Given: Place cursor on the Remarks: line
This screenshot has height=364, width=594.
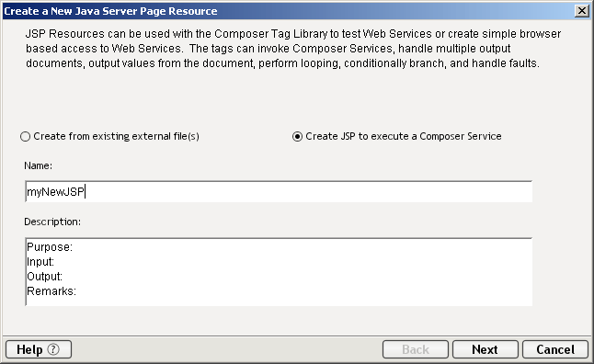Looking at the screenshot, I should point(51,291).
